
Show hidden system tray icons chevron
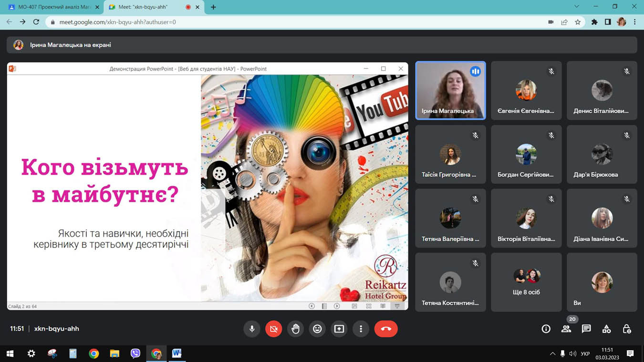click(552, 354)
